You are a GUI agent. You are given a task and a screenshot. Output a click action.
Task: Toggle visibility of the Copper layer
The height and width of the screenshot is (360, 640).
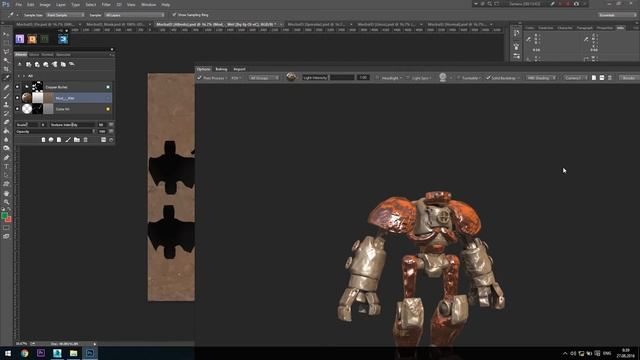tap(17, 87)
